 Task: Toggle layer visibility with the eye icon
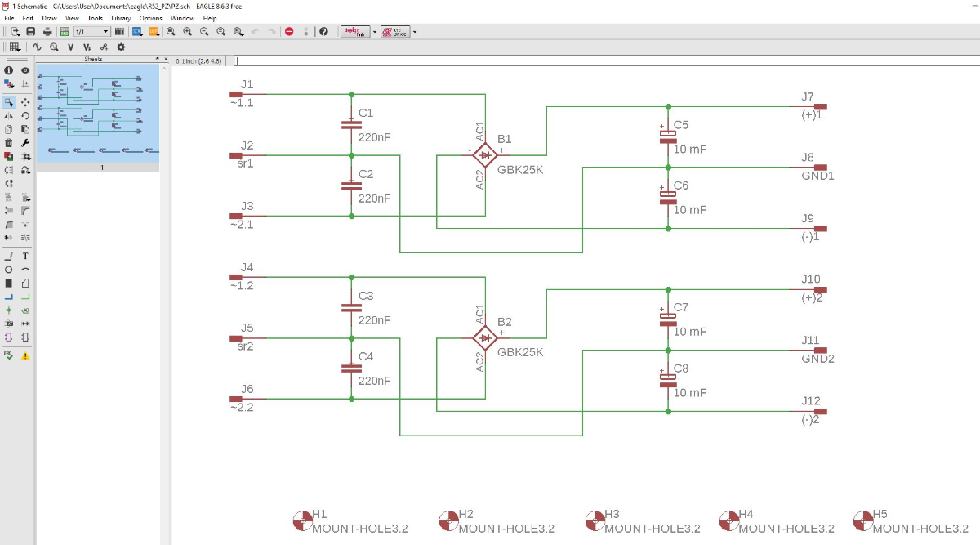pyautogui.click(x=25, y=71)
